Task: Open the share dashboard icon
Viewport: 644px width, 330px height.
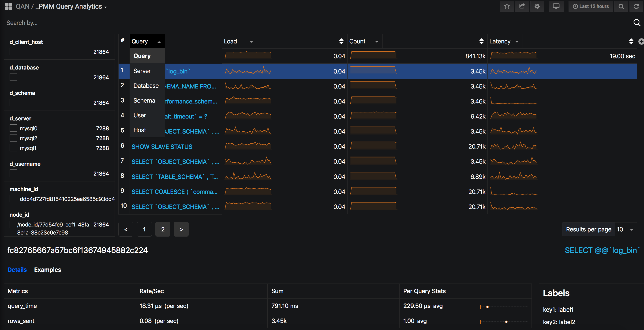Action: [x=522, y=6]
